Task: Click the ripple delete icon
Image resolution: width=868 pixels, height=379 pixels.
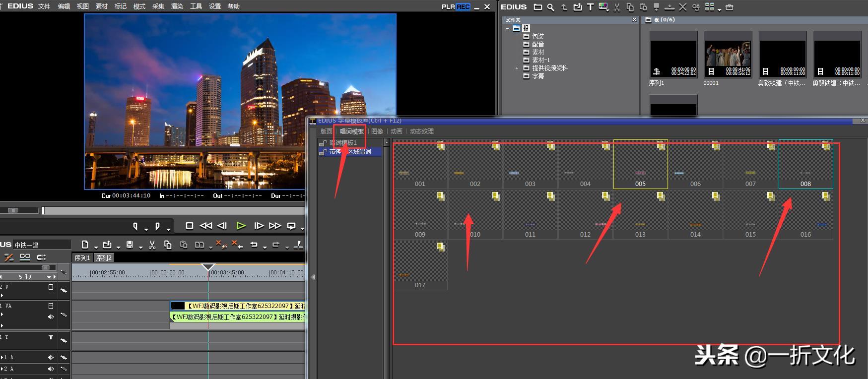Action: tap(237, 245)
